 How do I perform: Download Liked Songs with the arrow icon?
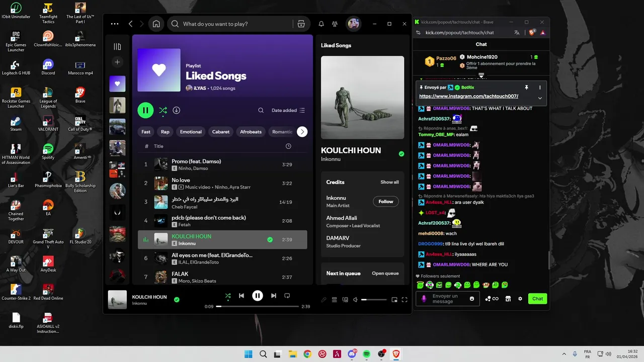coord(177,110)
